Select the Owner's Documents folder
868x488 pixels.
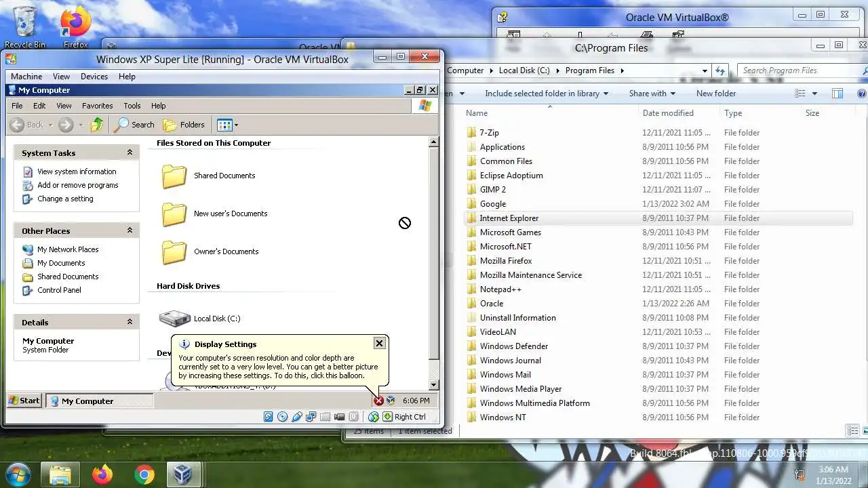pyautogui.click(x=210, y=251)
